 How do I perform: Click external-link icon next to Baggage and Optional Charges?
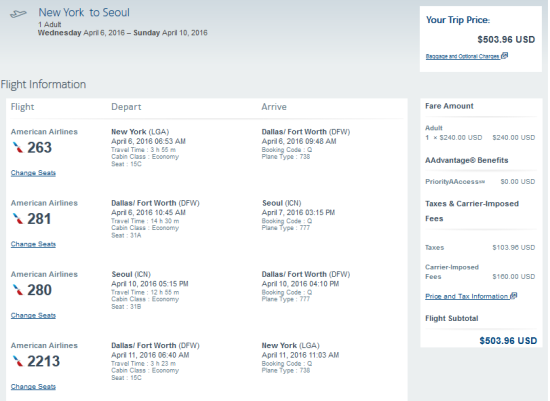pos(504,55)
